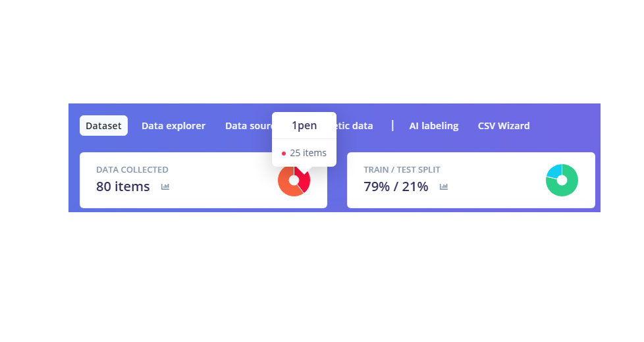644x342 pixels.
Task: Click the DATA COLLECTED heading
Action: [x=132, y=170]
